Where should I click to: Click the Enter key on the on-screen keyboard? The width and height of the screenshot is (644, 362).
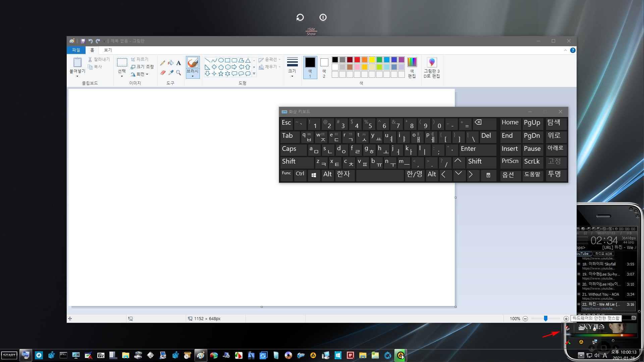pos(478,149)
